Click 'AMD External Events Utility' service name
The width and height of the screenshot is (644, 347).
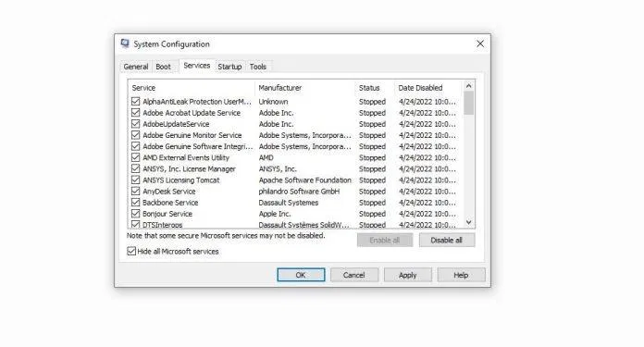(186, 157)
